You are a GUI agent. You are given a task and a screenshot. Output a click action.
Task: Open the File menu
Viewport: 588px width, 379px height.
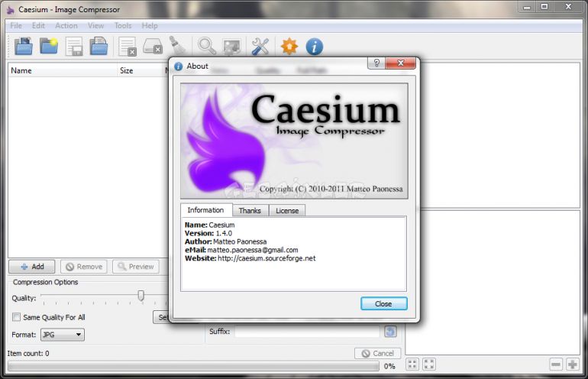(x=16, y=25)
